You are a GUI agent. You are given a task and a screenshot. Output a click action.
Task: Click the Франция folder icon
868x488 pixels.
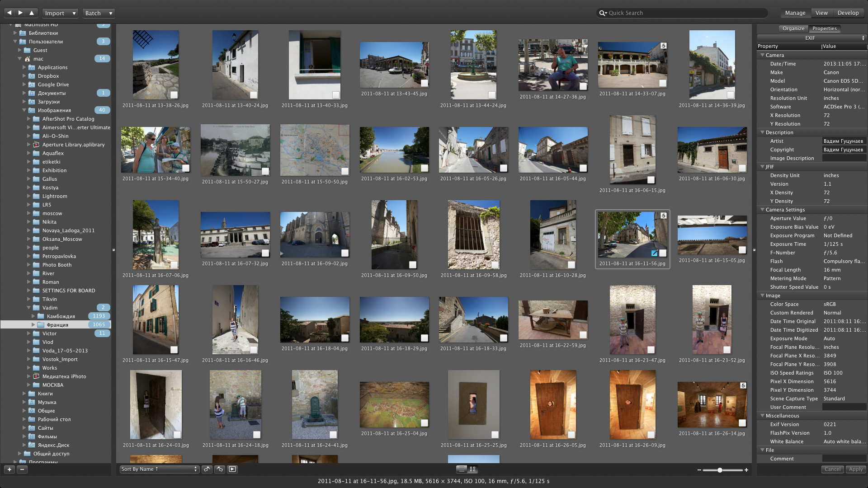pyautogui.click(x=41, y=325)
